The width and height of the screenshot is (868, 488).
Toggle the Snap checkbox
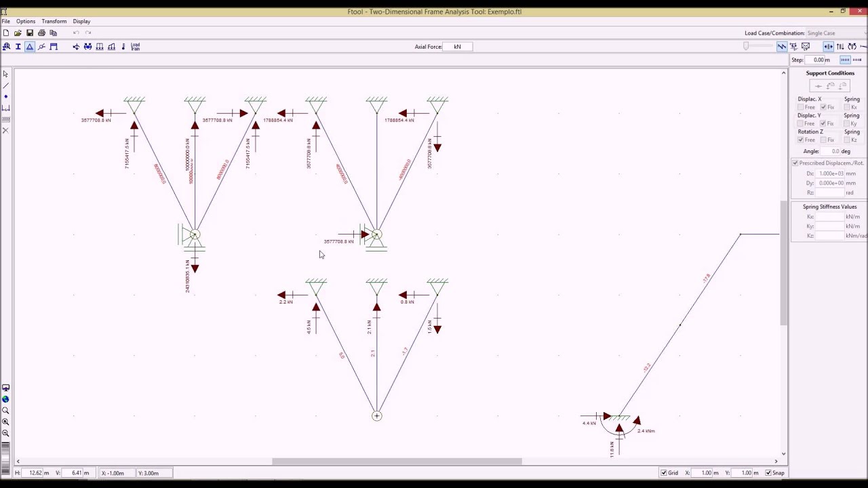point(768,472)
